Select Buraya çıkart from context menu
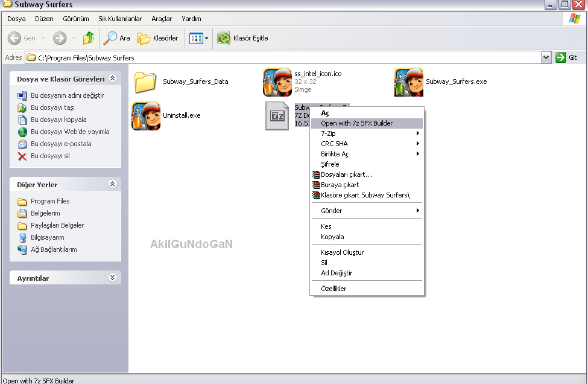Viewport: 588px width, 384px height. point(340,185)
